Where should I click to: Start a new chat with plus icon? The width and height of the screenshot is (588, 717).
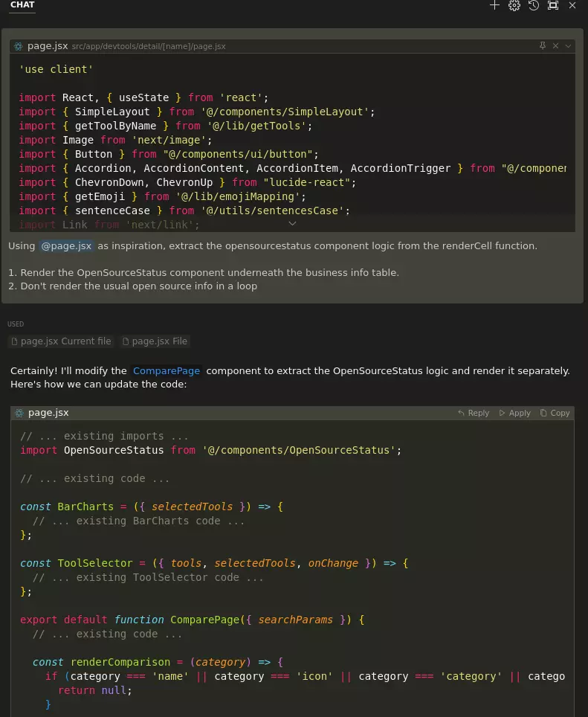pyautogui.click(x=494, y=5)
